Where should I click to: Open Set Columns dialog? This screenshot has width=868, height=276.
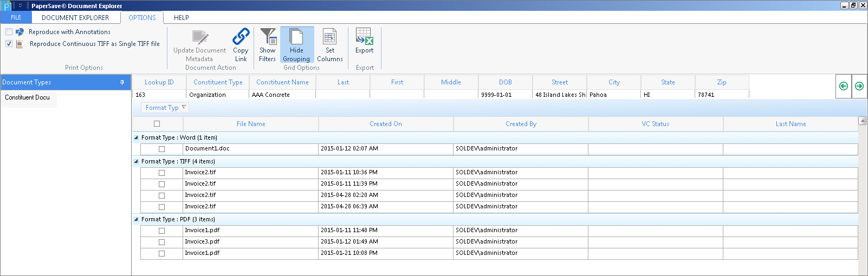tap(329, 45)
